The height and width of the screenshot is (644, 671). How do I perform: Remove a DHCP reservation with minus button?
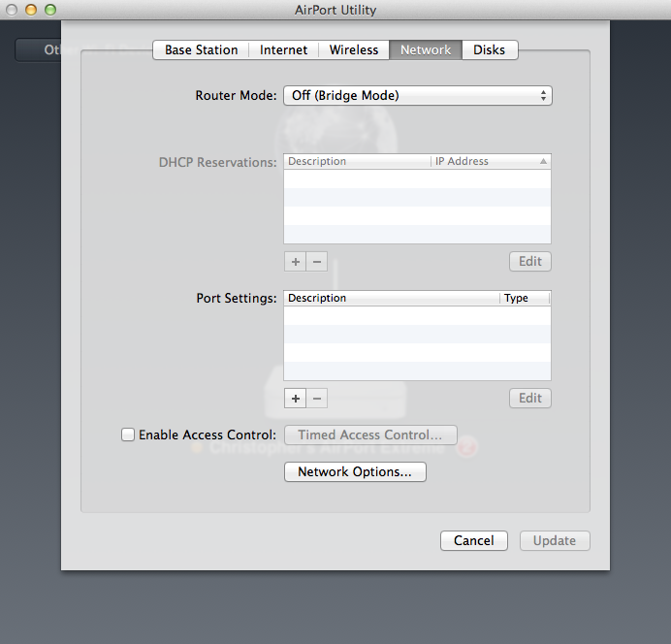tap(317, 262)
